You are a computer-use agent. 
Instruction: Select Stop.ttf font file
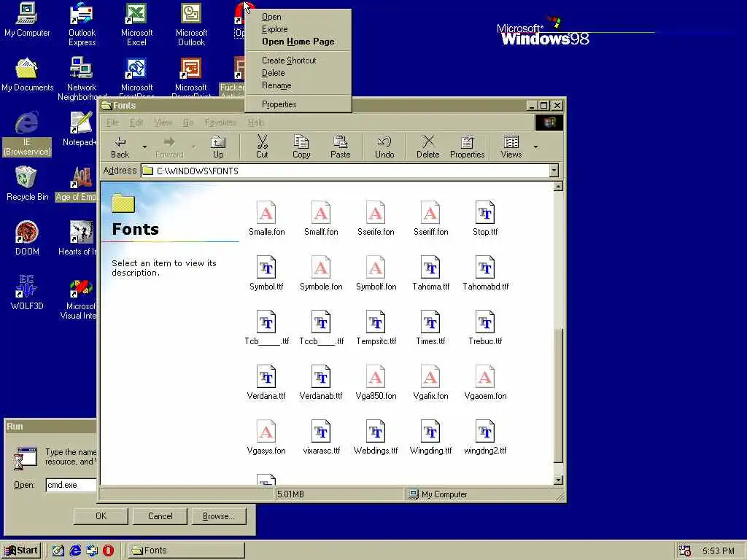485,219
